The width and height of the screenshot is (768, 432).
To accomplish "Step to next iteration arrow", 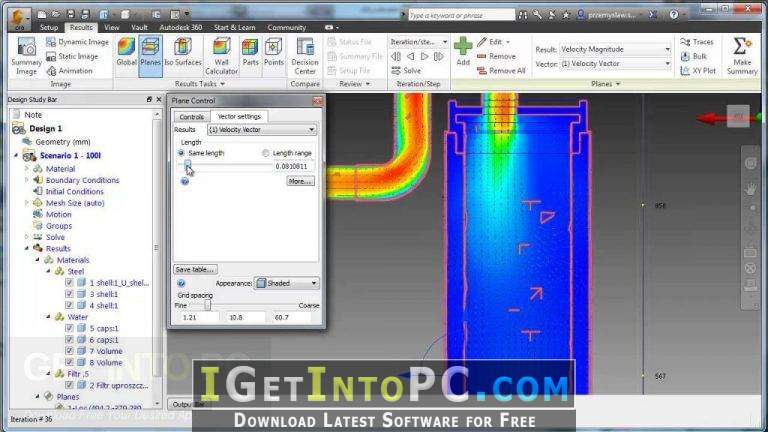I will [x=424, y=57].
